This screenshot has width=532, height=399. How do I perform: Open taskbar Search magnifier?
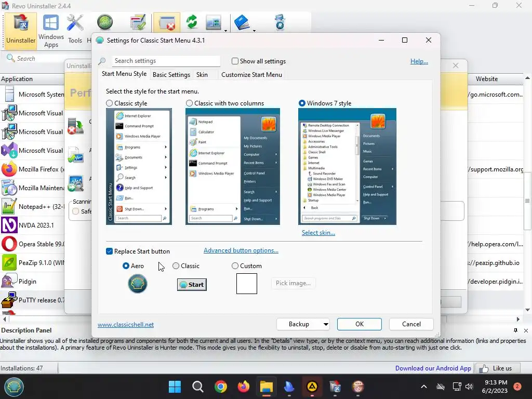pyautogui.click(x=197, y=387)
